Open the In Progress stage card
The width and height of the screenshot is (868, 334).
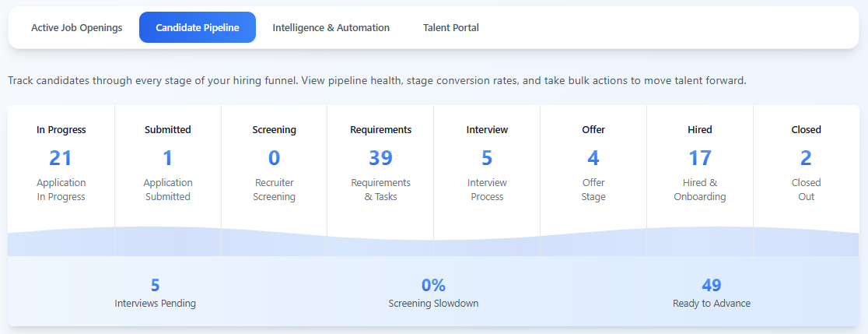coord(61,165)
